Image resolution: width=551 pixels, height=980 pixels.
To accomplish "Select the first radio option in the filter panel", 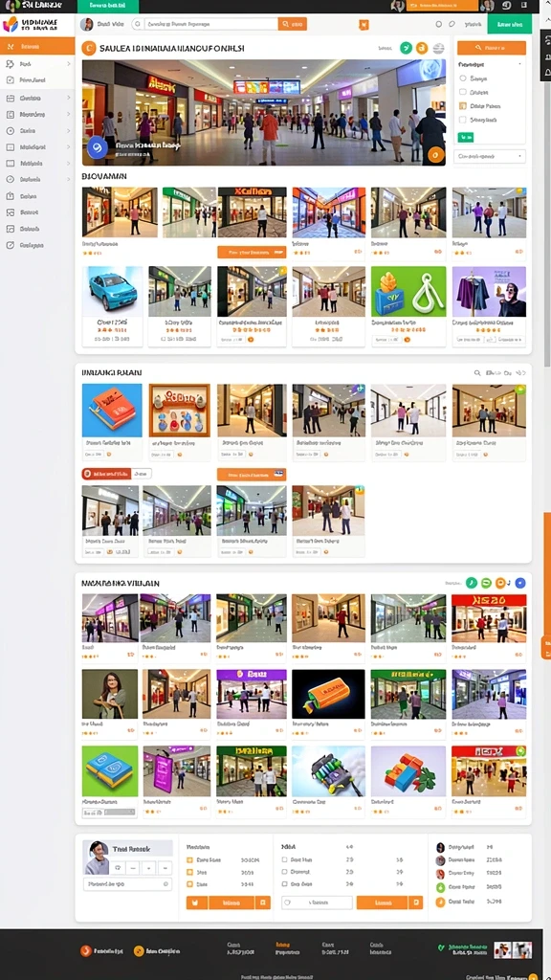I will click(x=463, y=78).
